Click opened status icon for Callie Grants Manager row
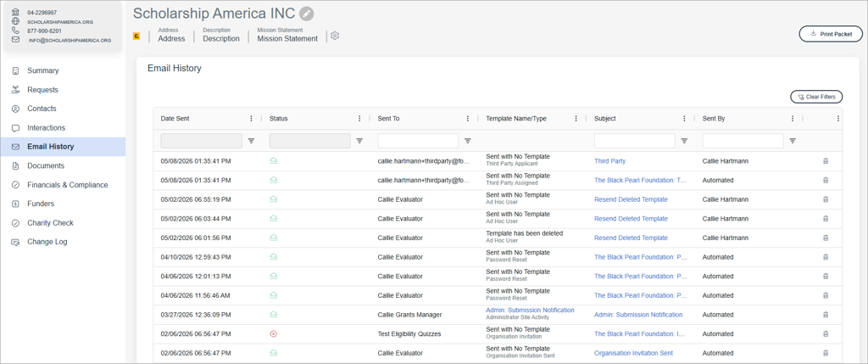868x364 pixels. point(274,315)
